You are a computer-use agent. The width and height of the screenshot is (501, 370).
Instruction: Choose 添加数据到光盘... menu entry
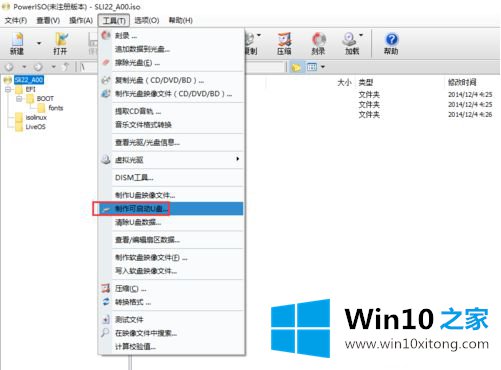click(171, 49)
